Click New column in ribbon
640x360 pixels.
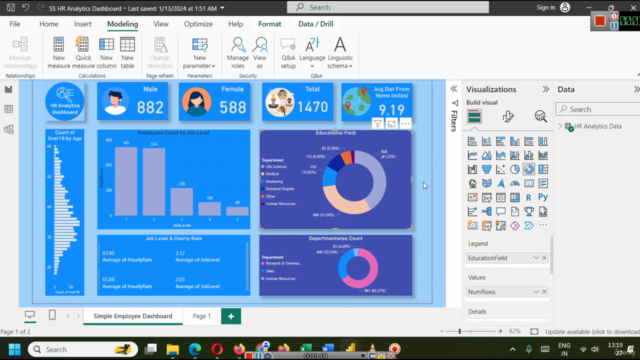pyautogui.click(x=107, y=53)
